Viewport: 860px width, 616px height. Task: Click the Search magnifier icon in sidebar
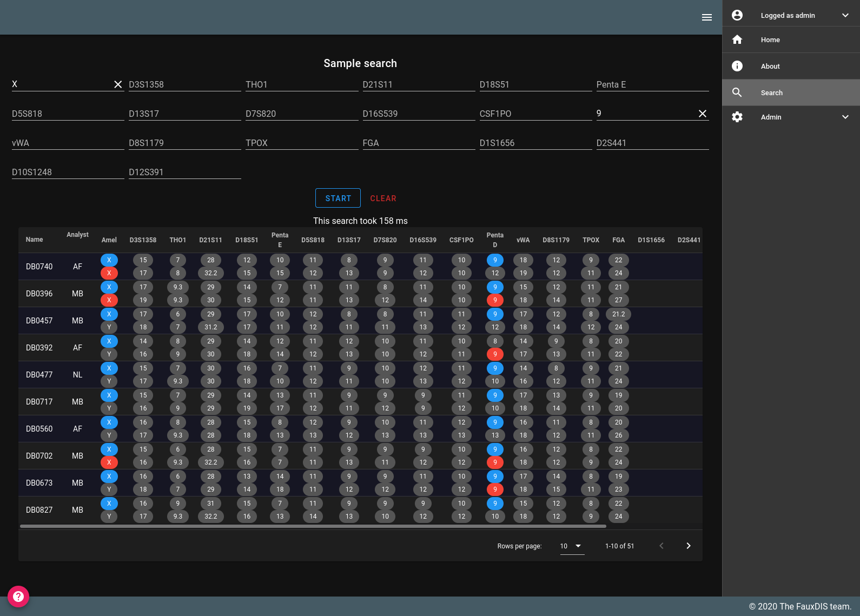pyautogui.click(x=737, y=92)
